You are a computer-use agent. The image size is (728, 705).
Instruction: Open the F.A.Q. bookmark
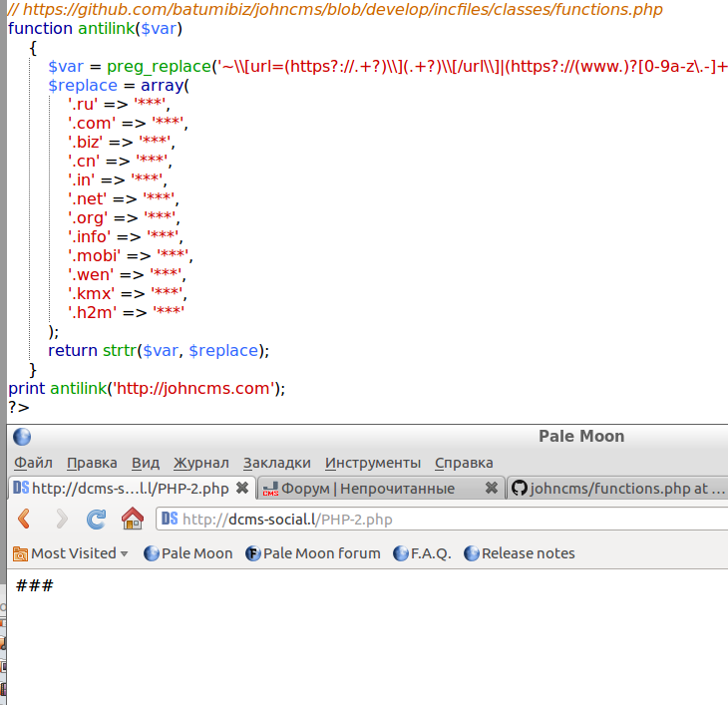pyautogui.click(x=422, y=553)
